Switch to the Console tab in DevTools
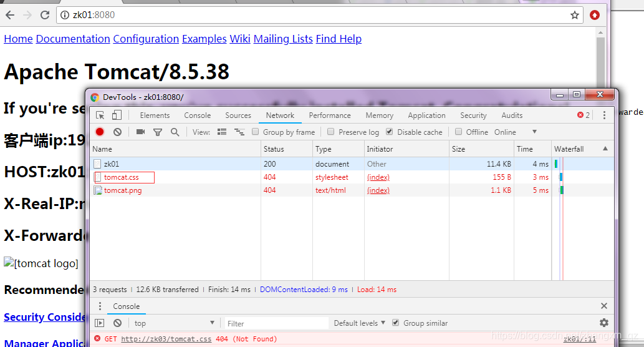 (198, 115)
